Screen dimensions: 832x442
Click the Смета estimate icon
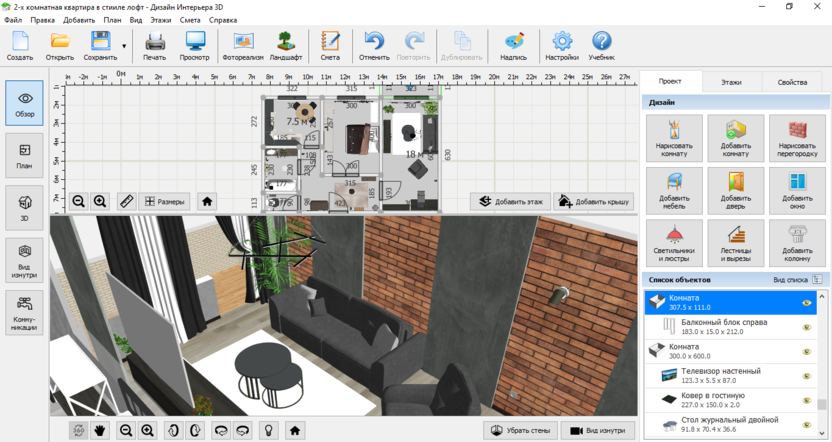pyautogui.click(x=330, y=46)
